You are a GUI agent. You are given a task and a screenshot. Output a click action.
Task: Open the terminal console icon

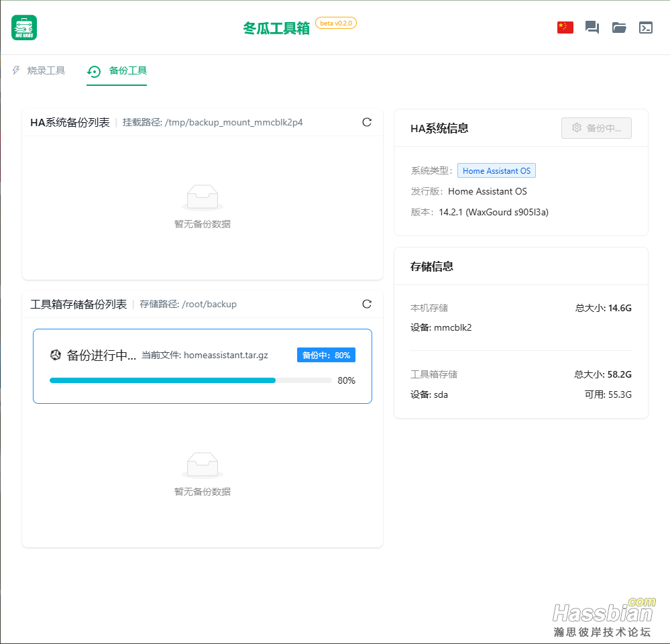pos(646,28)
